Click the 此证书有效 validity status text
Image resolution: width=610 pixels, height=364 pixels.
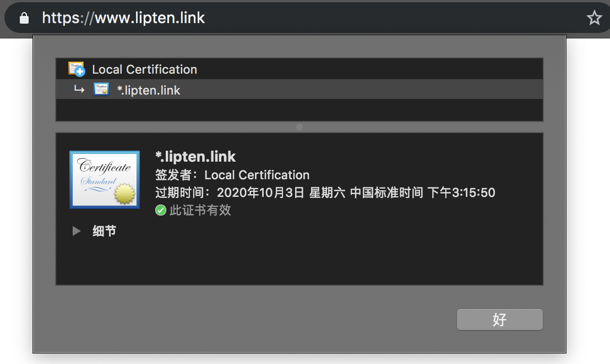pyautogui.click(x=200, y=210)
